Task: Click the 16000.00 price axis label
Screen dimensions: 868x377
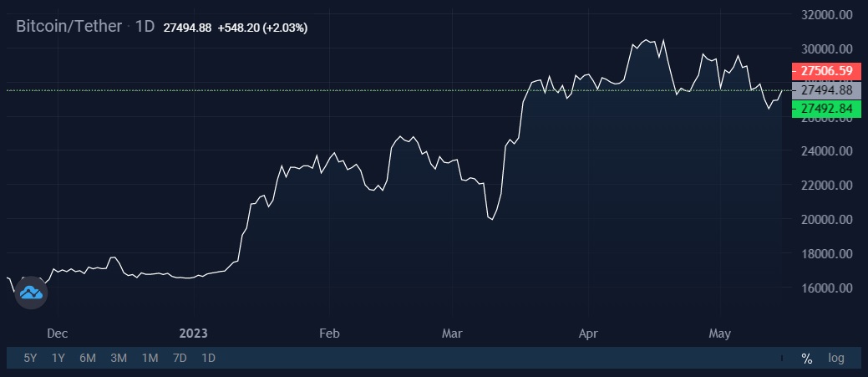Action: point(827,288)
